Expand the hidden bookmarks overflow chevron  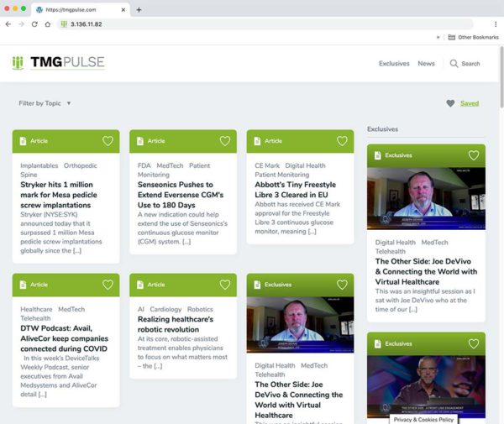(x=438, y=38)
